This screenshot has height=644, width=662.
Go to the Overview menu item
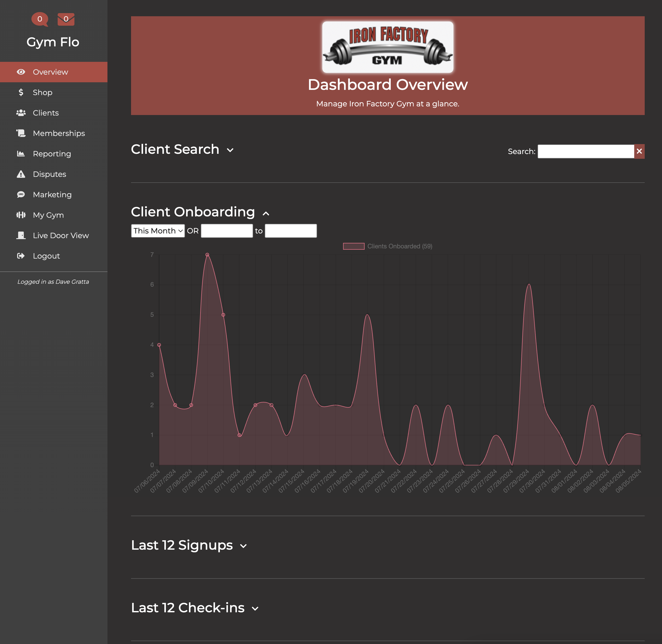[x=54, y=72]
